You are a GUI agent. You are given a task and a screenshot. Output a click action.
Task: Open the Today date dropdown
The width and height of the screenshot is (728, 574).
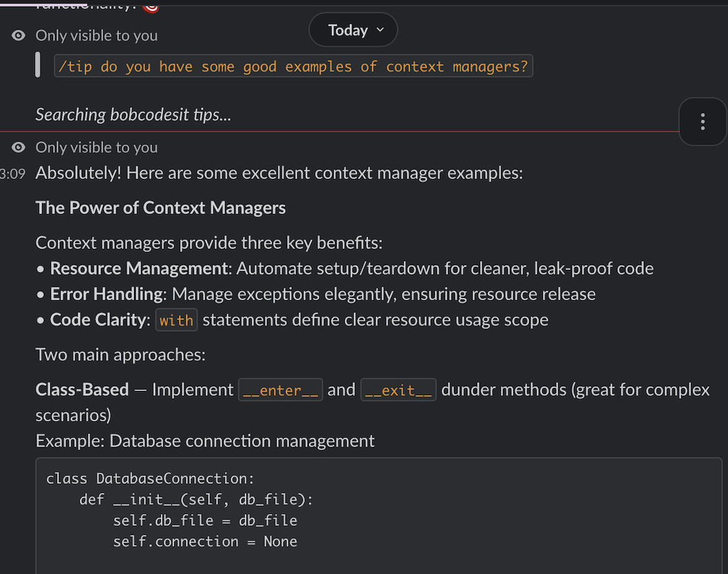coord(353,30)
